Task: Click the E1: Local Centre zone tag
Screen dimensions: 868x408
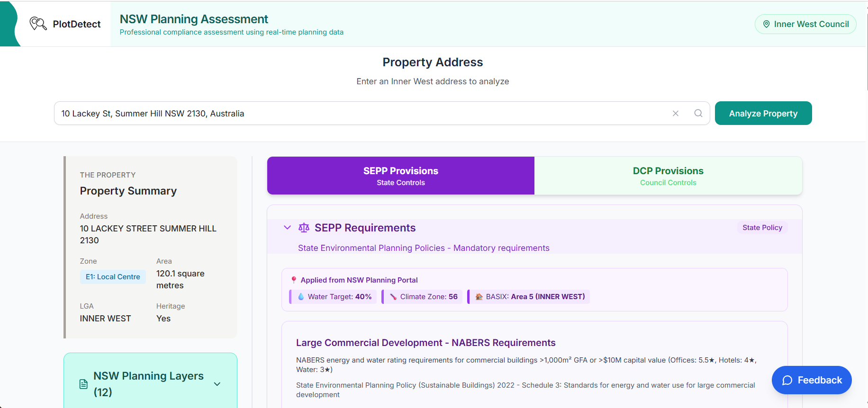Action: [x=113, y=277]
